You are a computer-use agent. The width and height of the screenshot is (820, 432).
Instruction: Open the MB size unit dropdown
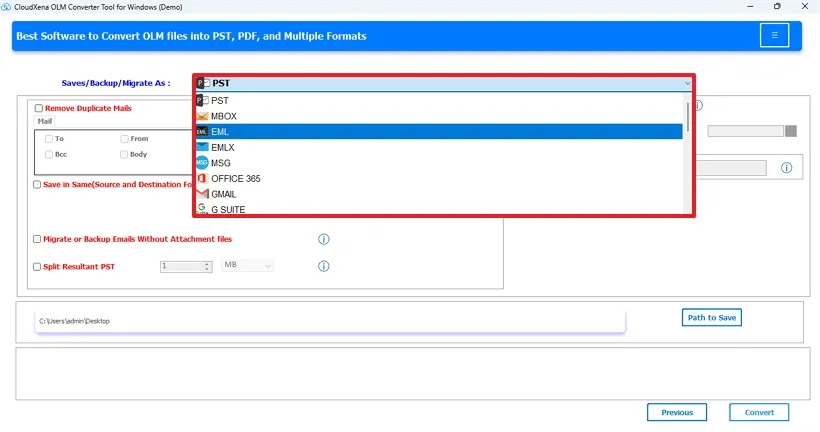tap(247, 266)
